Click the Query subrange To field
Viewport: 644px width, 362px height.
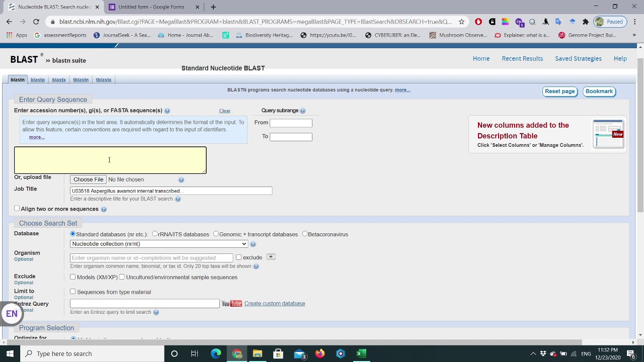(x=291, y=137)
